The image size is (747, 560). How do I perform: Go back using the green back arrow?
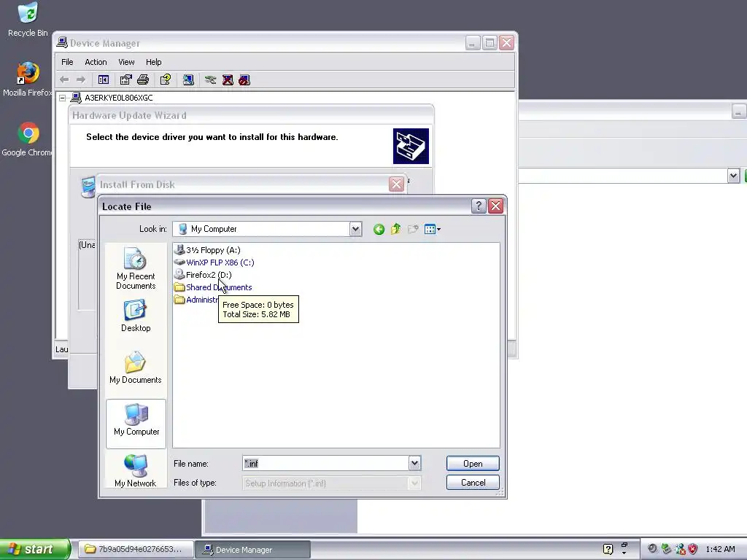[379, 230]
